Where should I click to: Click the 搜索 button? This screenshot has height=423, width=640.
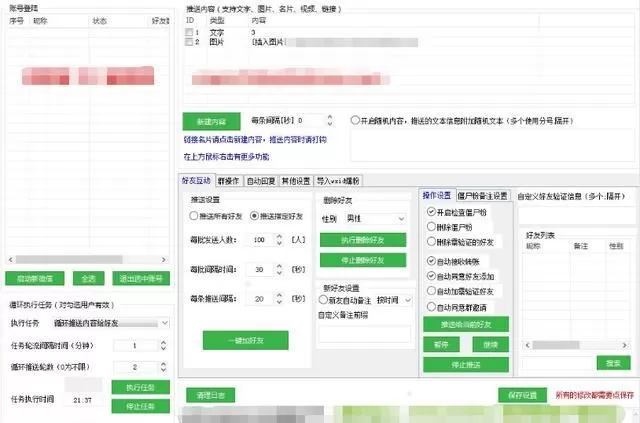613,363
